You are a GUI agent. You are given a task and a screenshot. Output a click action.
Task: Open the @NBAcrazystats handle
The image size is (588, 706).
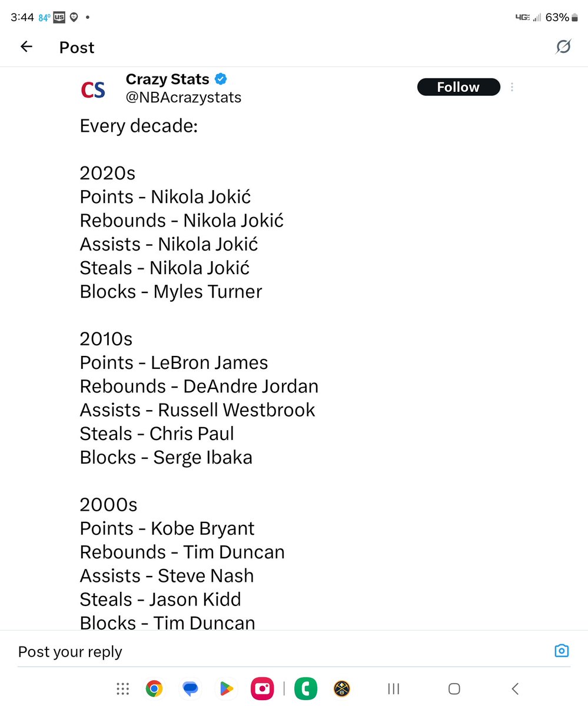click(x=184, y=97)
